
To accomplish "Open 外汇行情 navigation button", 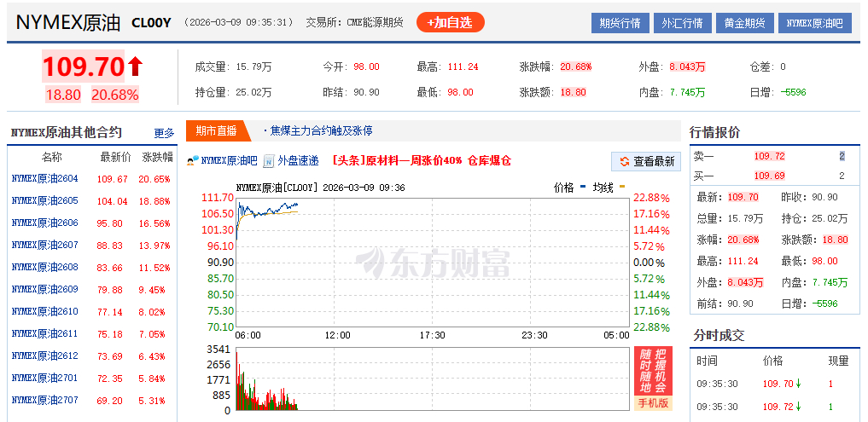I will pos(682,23).
